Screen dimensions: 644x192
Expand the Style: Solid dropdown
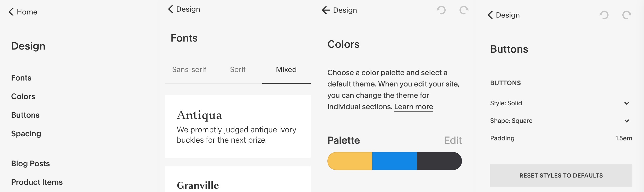click(626, 103)
